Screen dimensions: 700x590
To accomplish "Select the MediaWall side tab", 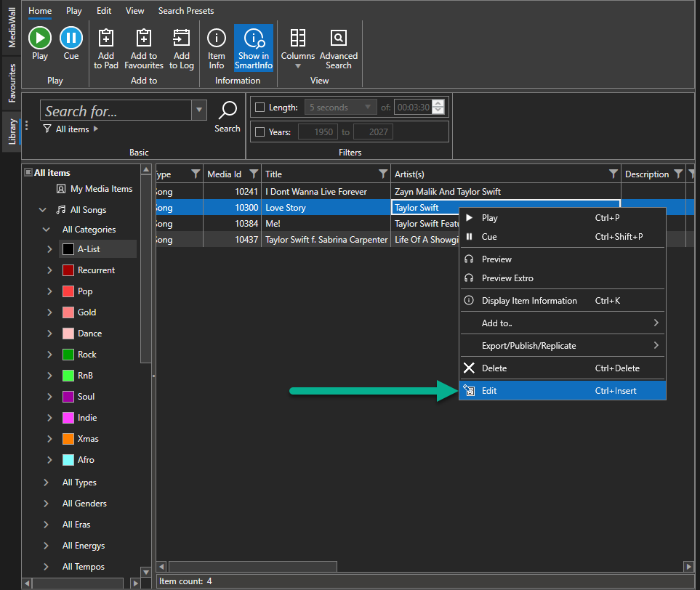I will click(x=12, y=28).
